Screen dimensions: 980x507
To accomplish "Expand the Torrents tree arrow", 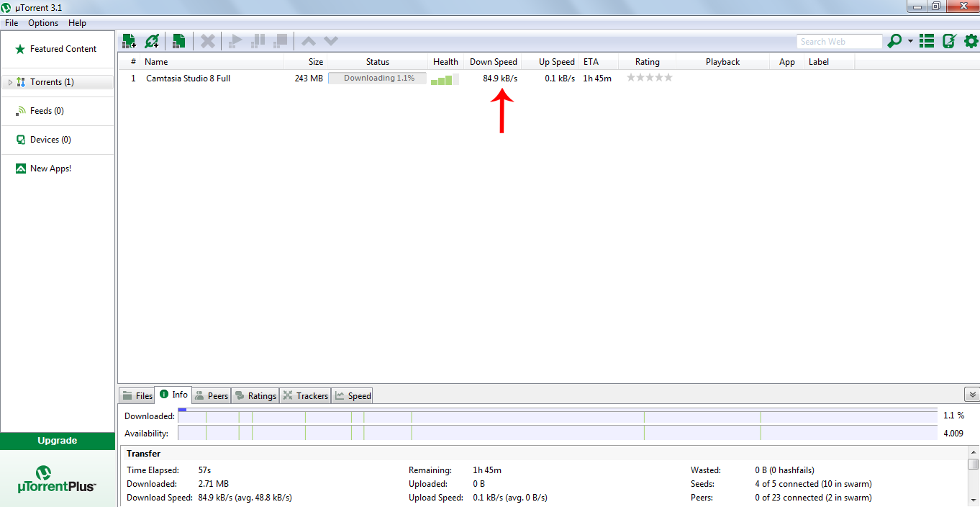I will 9,82.
